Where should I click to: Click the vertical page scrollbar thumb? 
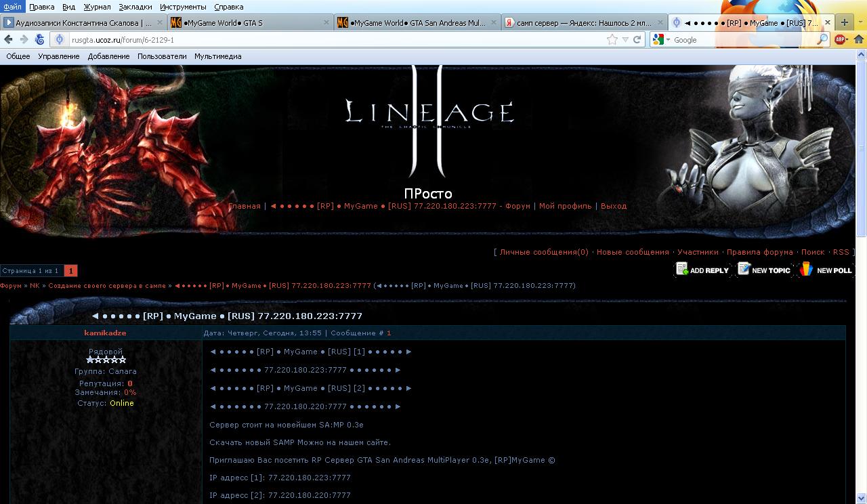pyautogui.click(x=861, y=149)
